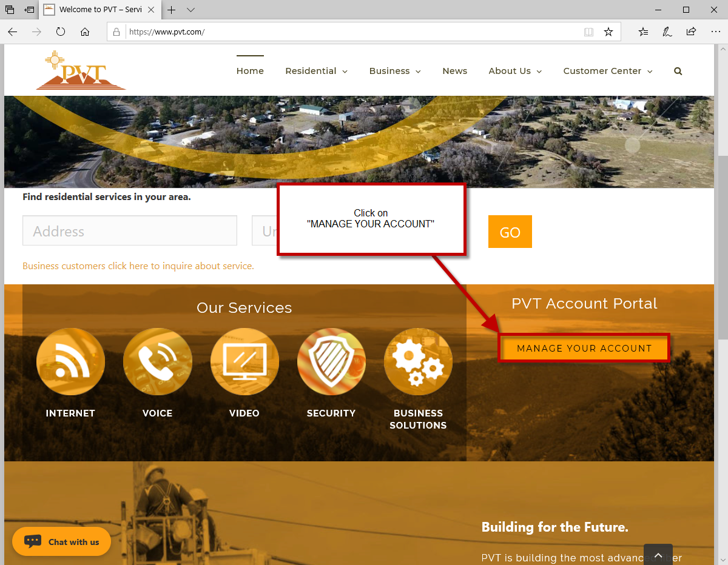The height and width of the screenshot is (565, 728).
Task: Go to the browser Home icon
Action: click(x=85, y=32)
